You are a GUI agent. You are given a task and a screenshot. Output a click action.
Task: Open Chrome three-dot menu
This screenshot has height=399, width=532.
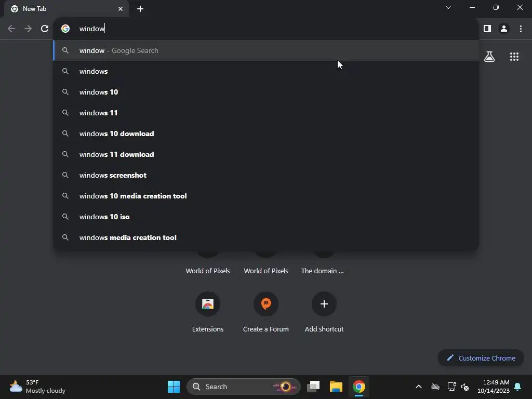click(521, 29)
